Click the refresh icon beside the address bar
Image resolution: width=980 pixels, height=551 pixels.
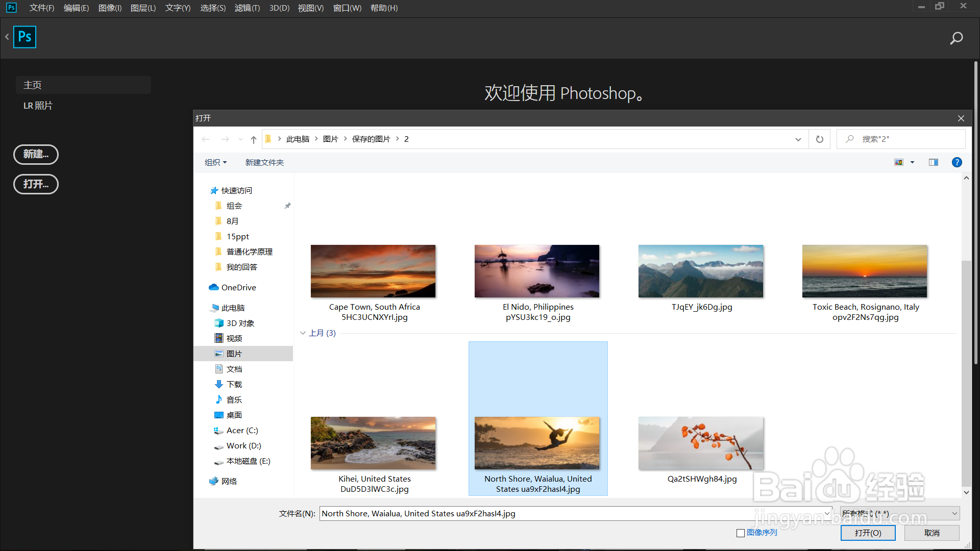(819, 139)
